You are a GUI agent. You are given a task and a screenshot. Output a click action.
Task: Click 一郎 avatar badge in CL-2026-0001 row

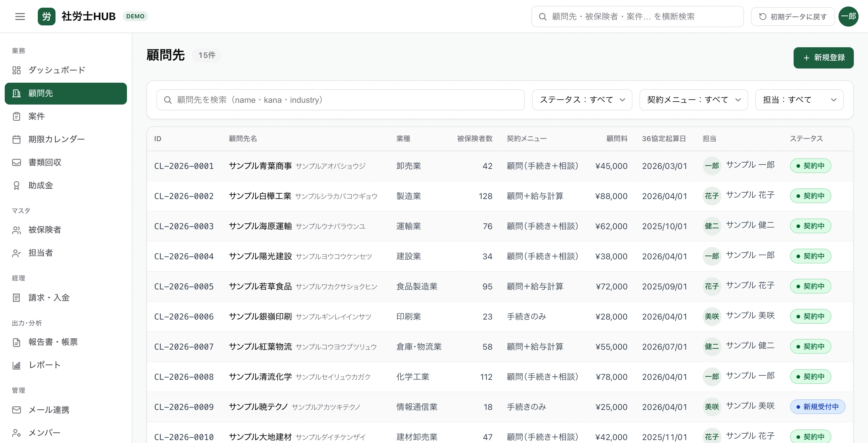click(712, 166)
